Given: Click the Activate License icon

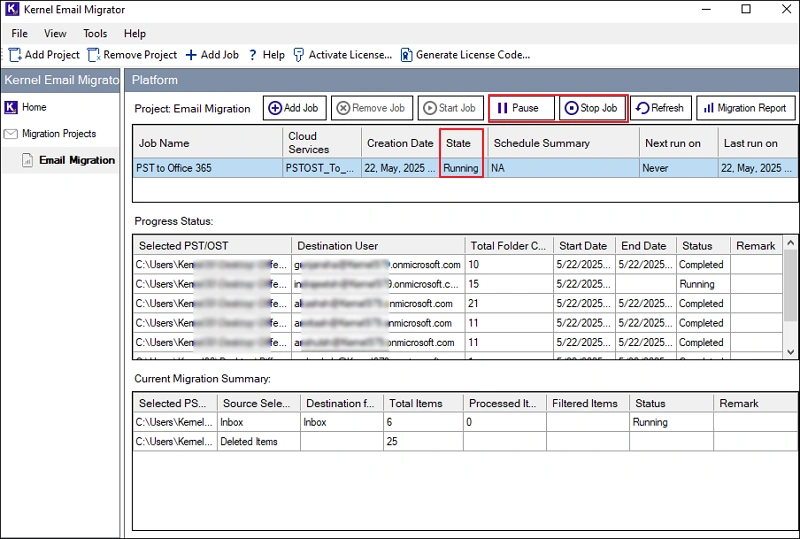Looking at the screenshot, I should pos(299,55).
